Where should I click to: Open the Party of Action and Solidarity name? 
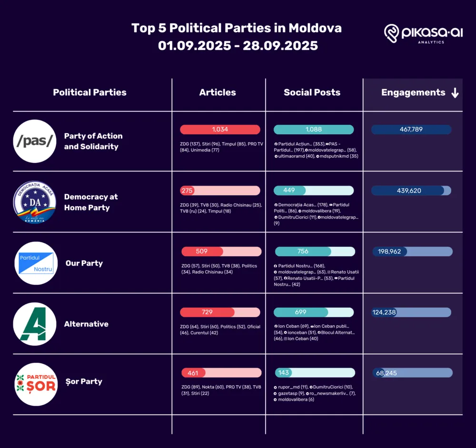click(x=93, y=141)
